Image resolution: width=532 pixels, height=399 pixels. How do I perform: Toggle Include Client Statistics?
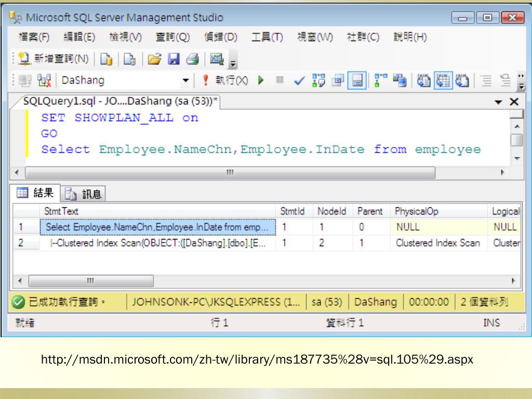coord(400,81)
